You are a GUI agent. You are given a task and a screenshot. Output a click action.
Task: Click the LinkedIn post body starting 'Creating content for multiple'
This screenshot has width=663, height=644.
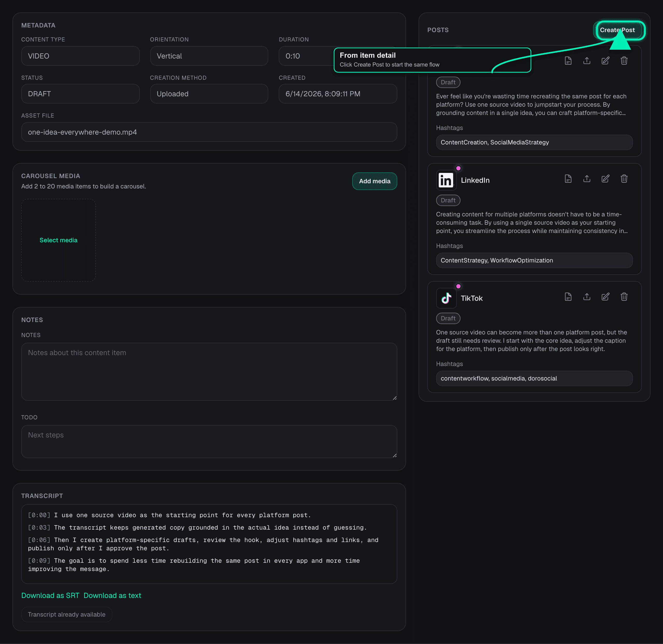pyautogui.click(x=532, y=223)
